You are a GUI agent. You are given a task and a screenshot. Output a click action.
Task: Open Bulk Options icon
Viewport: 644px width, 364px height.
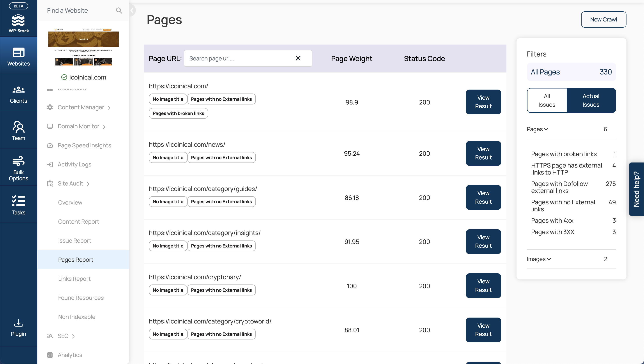pos(18,161)
